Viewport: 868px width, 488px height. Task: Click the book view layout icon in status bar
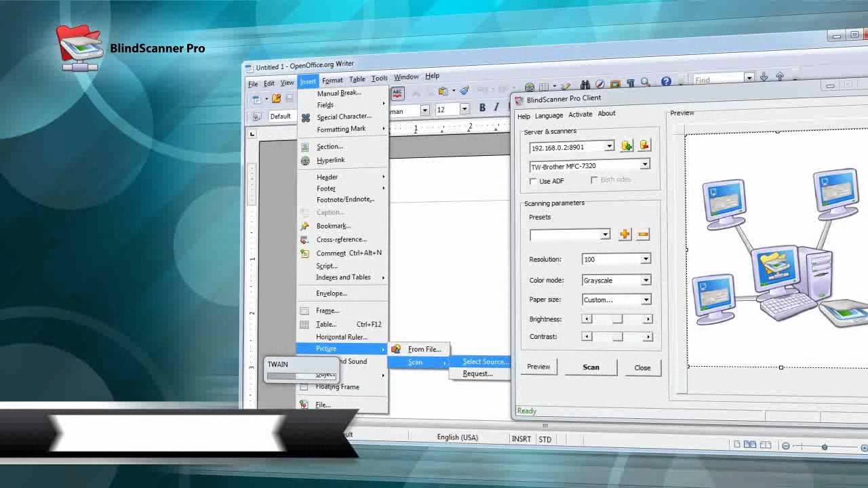pyautogui.click(x=766, y=445)
